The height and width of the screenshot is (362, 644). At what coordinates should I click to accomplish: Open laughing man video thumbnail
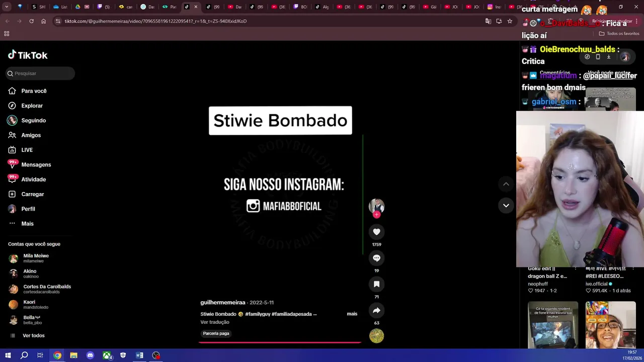tap(611, 325)
